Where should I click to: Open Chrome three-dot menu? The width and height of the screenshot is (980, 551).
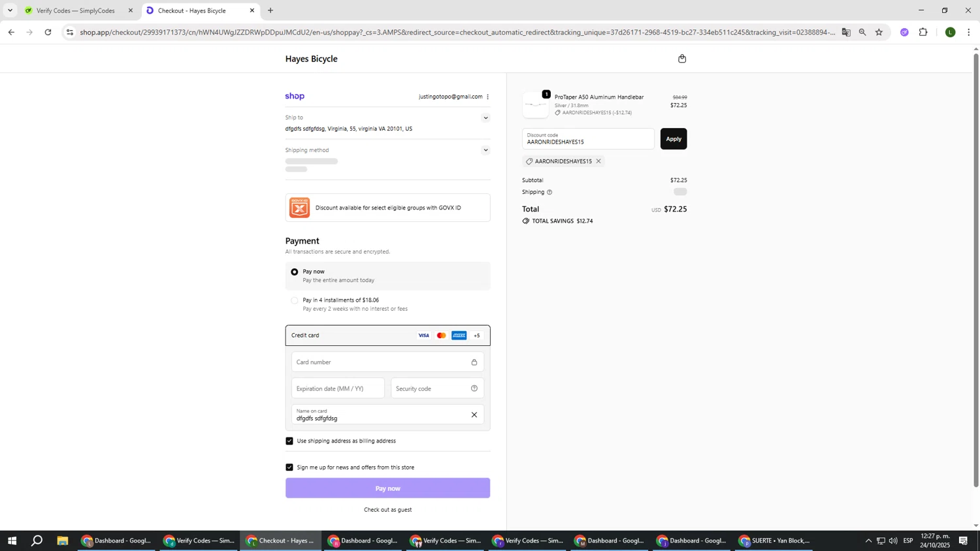969,32
